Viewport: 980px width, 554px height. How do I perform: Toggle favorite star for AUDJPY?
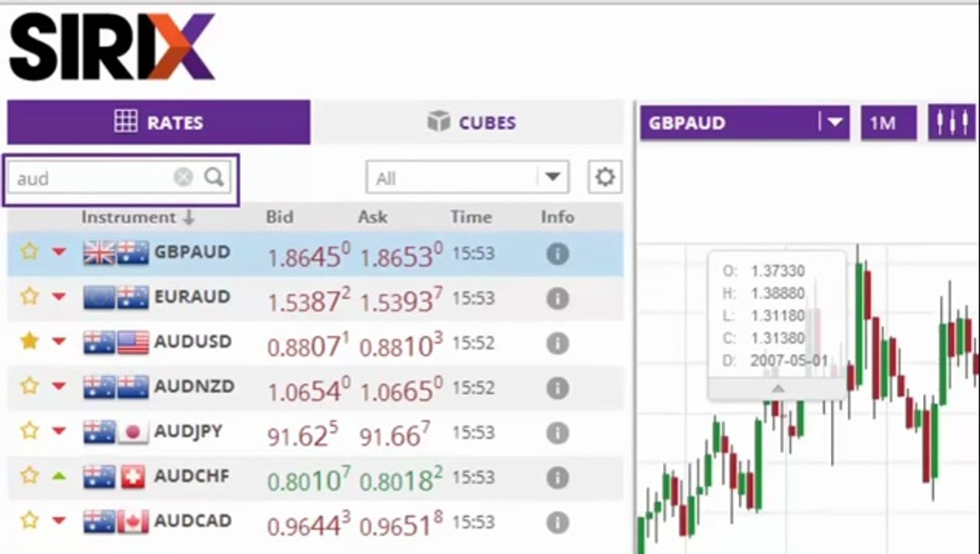(x=29, y=431)
